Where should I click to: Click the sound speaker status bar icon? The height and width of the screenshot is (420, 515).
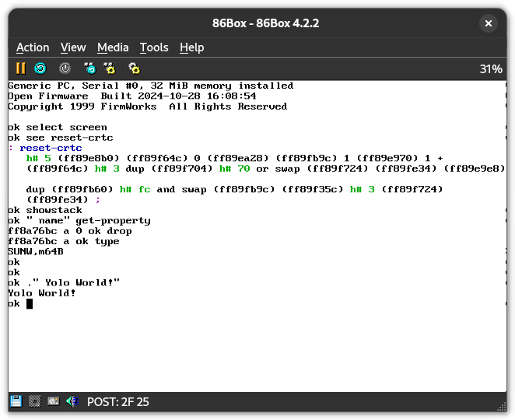pyautogui.click(x=72, y=401)
